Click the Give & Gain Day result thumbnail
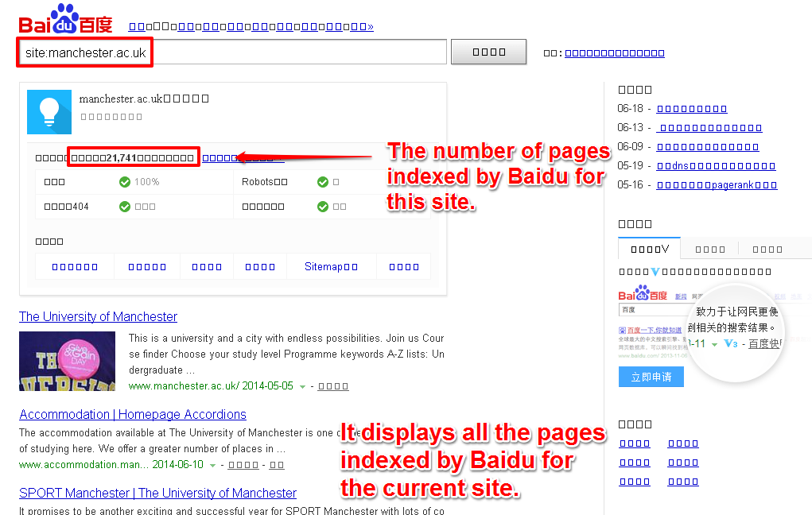812x515 pixels. pyautogui.click(x=67, y=362)
